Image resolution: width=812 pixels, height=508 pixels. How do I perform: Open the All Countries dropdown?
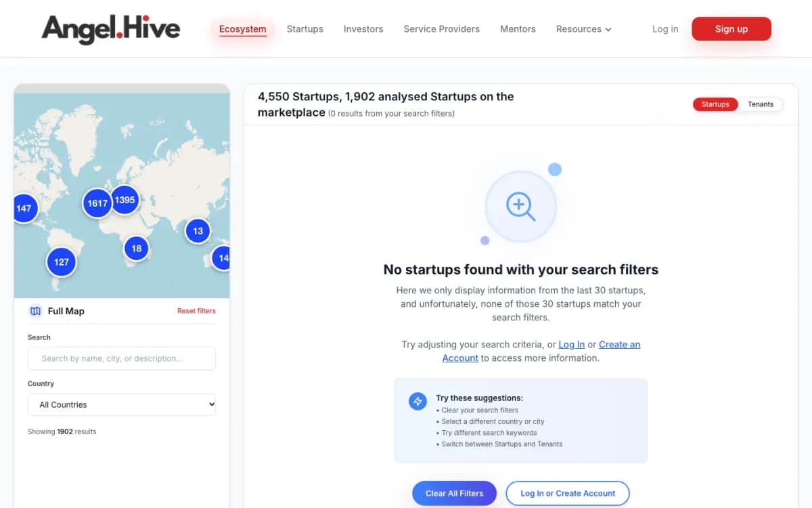click(122, 404)
